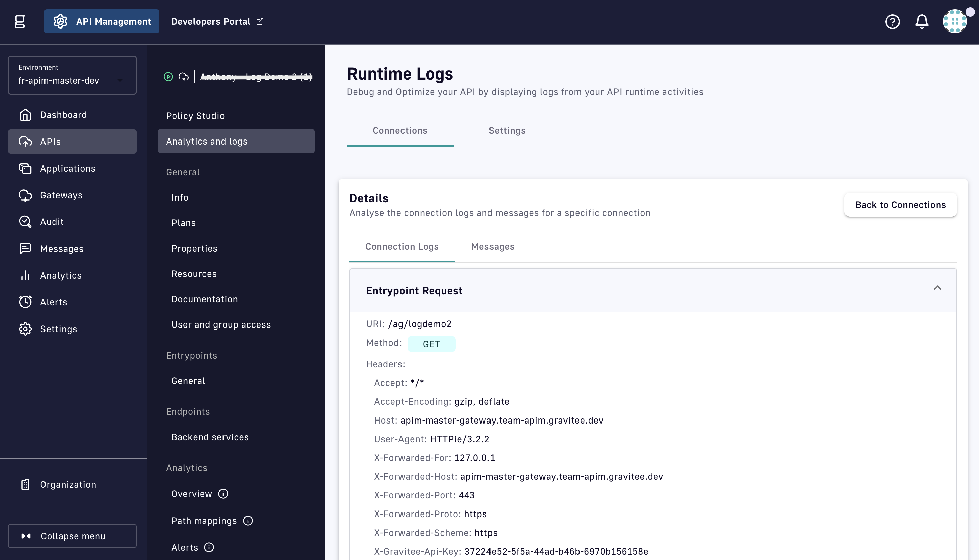This screenshot has height=560, width=979.
Task: Collapse the Entrypoint Request panel
Action: [937, 288]
